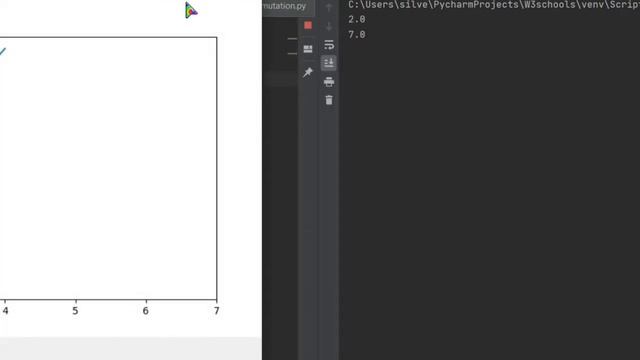
Task: Stop the running script with red square
Action: click(x=308, y=25)
